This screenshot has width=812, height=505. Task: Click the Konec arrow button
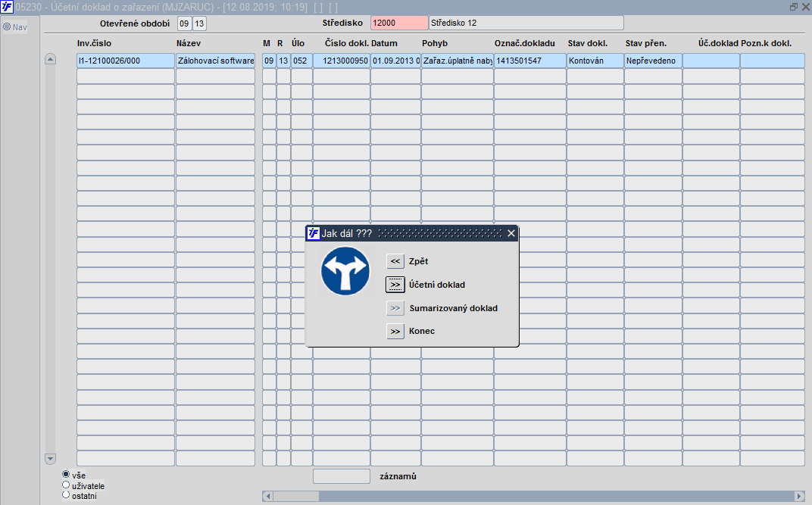coord(395,331)
